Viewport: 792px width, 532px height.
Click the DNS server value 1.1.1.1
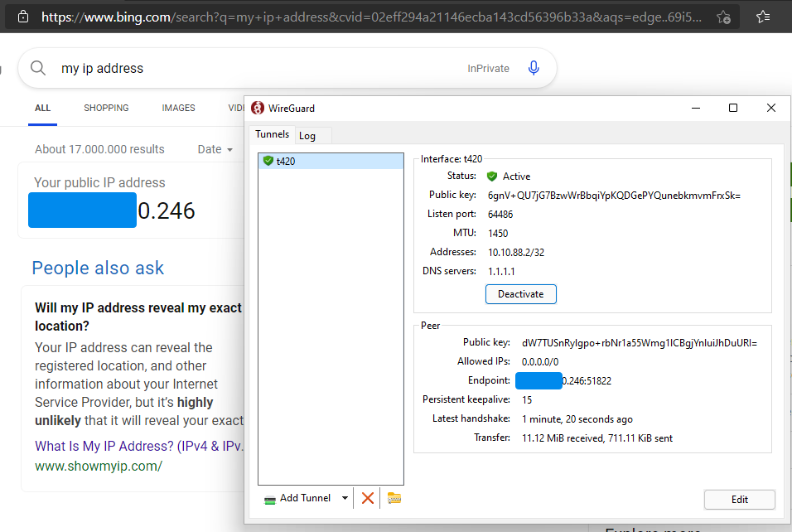point(501,271)
